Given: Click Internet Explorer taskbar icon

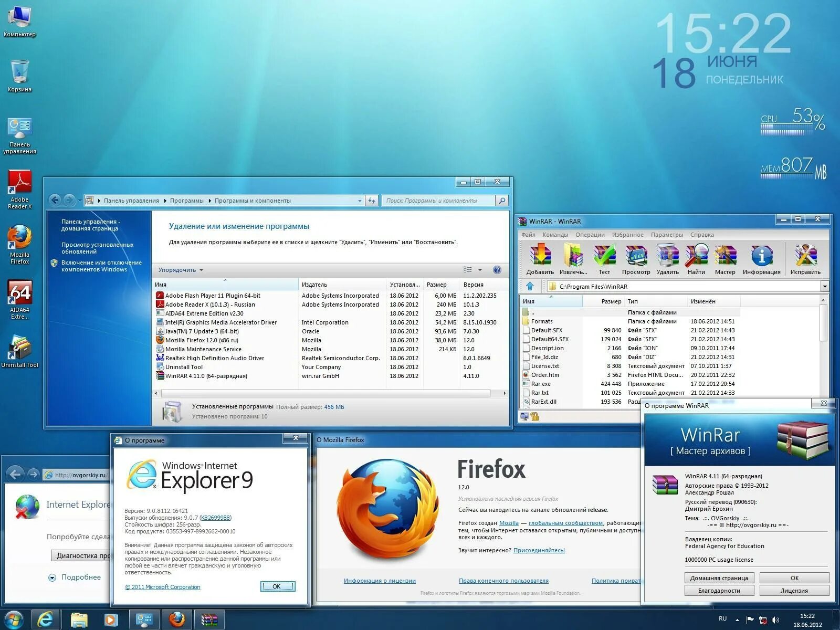Looking at the screenshot, I should click(46, 620).
